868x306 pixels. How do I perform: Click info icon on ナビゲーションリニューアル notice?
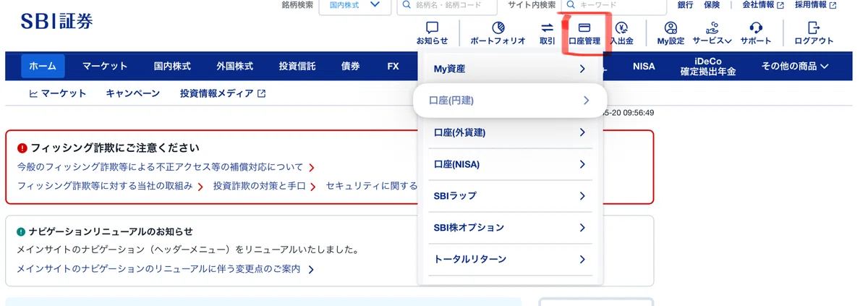tap(22, 231)
